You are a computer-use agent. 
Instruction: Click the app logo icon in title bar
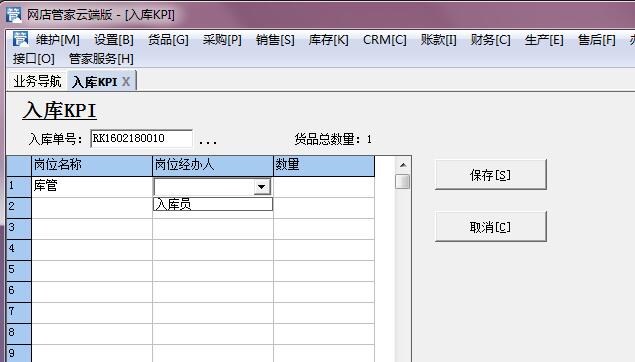(x=14, y=15)
